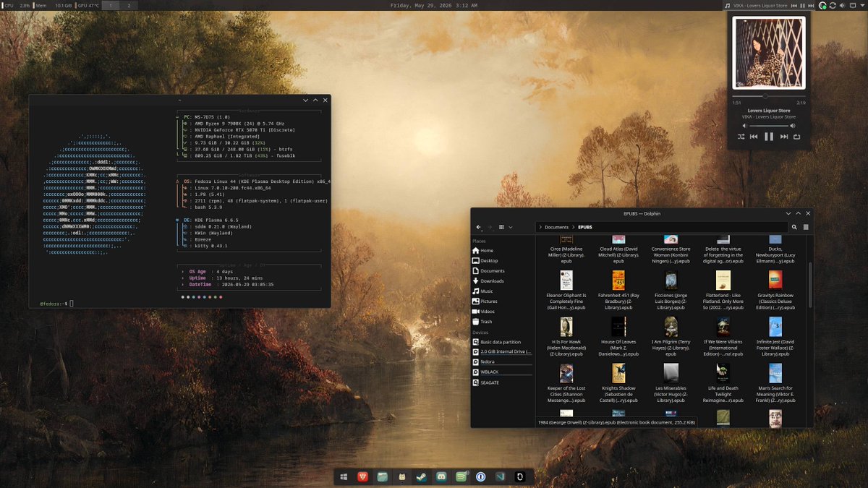Screen dimensions: 868x488
Task: Select Documents in the Places sidebar
Action: coord(502,271)
